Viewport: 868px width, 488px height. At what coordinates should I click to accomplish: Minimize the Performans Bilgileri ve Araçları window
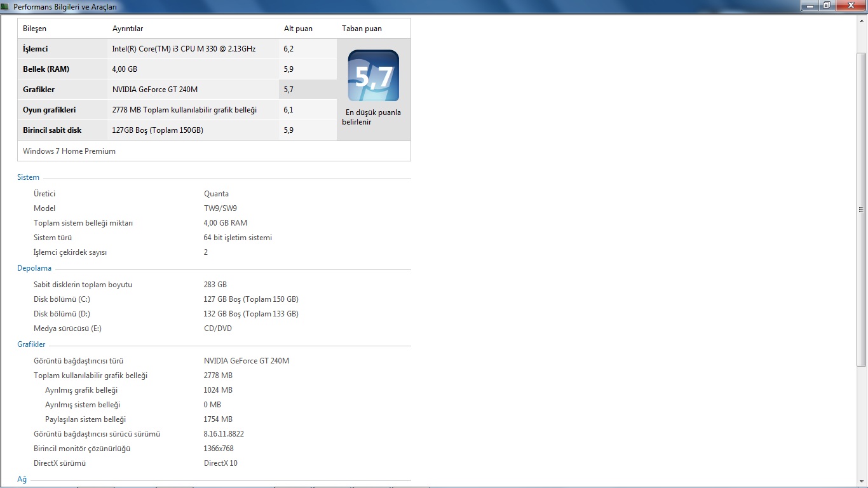[x=809, y=5]
